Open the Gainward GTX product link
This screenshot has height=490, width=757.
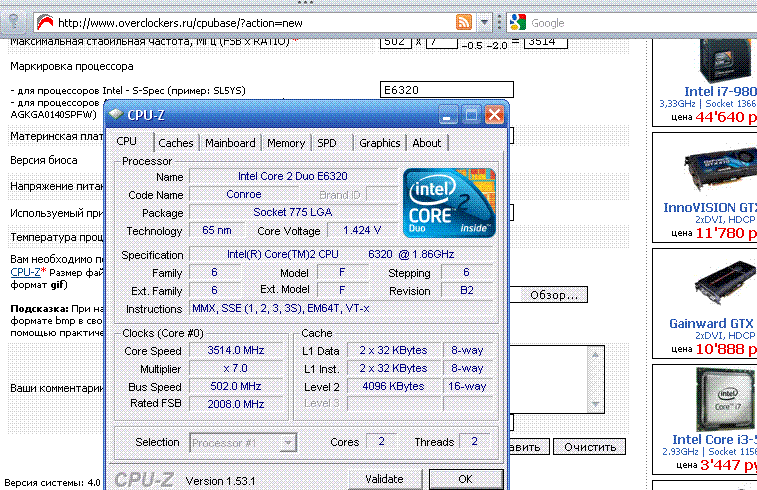(x=713, y=323)
